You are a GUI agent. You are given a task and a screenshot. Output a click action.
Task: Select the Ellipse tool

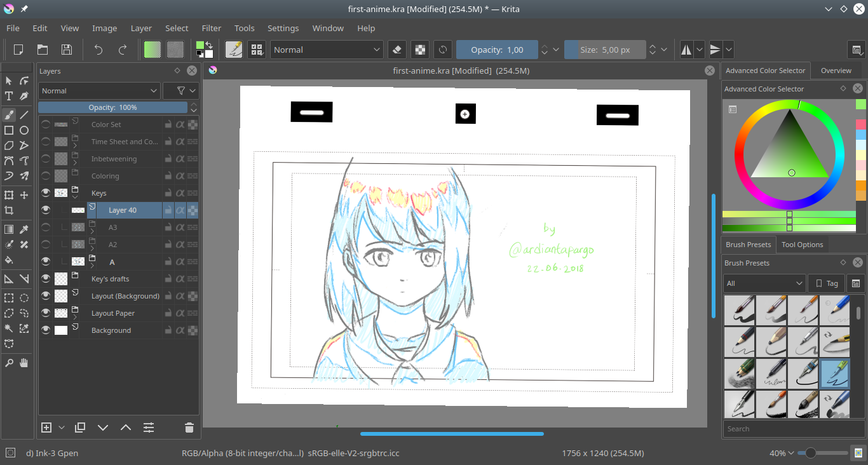(x=24, y=130)
